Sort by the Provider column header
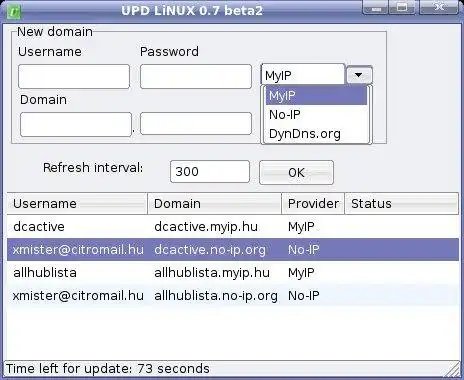The height and width of the screenshot is (380, 464). tap(313, 203)
